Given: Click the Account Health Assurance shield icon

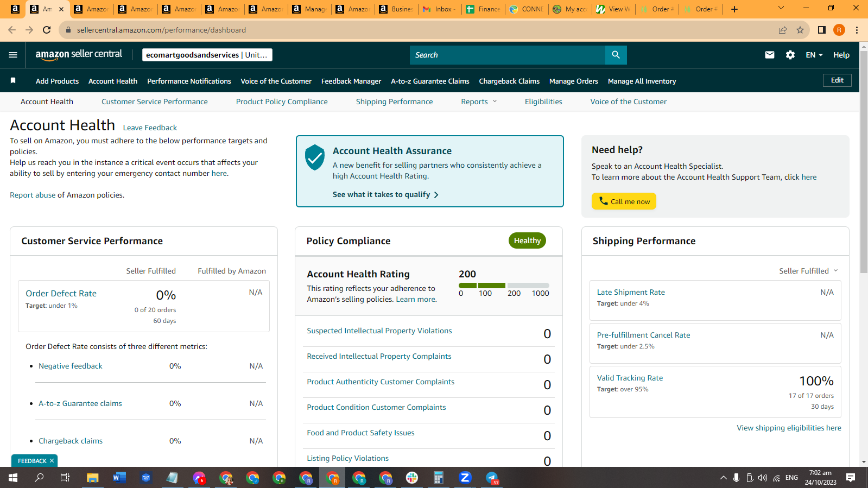Looking at the screenshot, I should click(x=315, y=157).
